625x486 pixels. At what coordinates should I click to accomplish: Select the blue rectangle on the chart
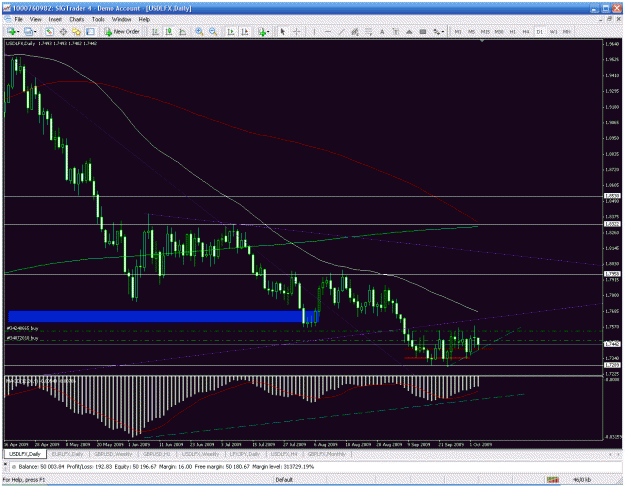pos(163,316)
